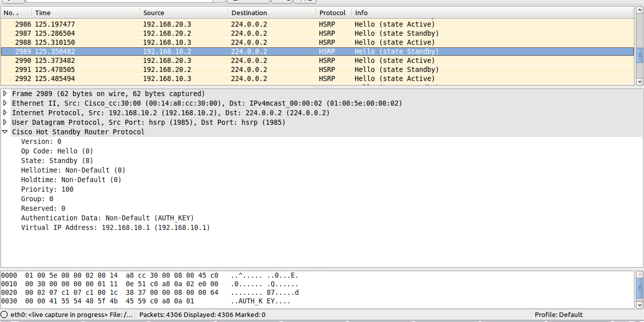Viewport: 644px width, 322px height.
Task: Click packet list scrollbar down arrow
Action: [x=639, y=81]
